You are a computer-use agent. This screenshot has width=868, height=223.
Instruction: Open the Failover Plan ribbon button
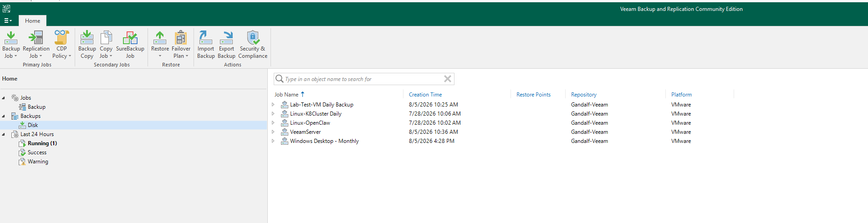tap(181, 45)
